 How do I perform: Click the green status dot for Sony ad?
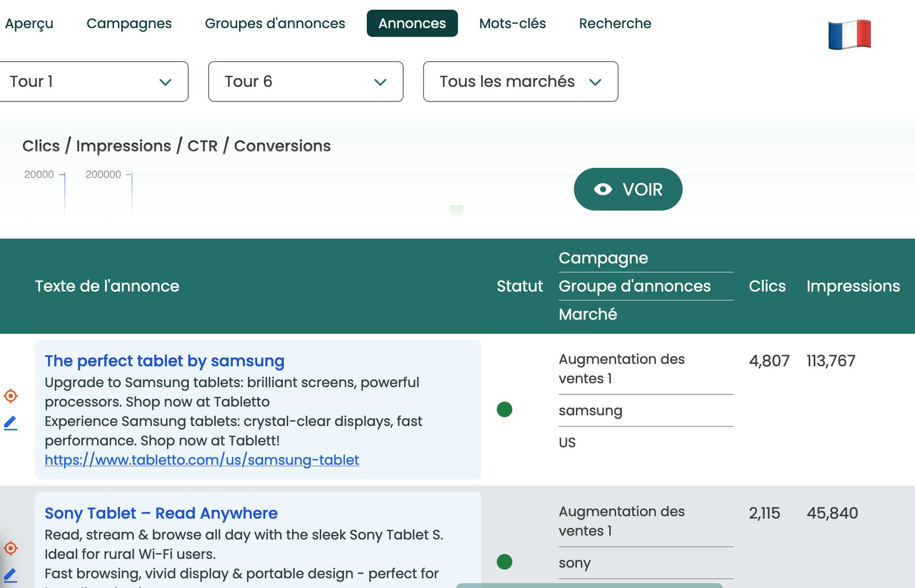(x=505, y=562)
